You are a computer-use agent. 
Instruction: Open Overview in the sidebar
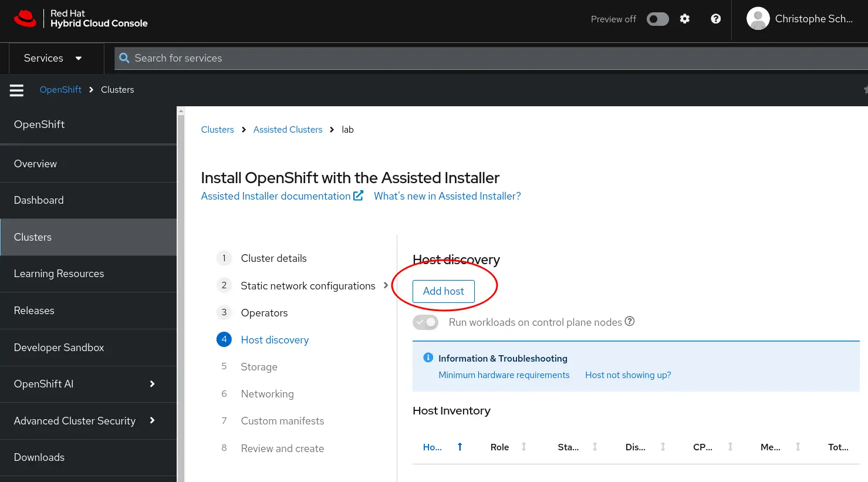tap(88, 164)
